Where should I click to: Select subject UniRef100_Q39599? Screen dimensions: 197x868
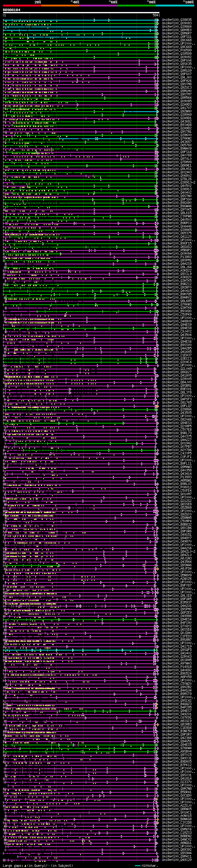tap(177, 54)
